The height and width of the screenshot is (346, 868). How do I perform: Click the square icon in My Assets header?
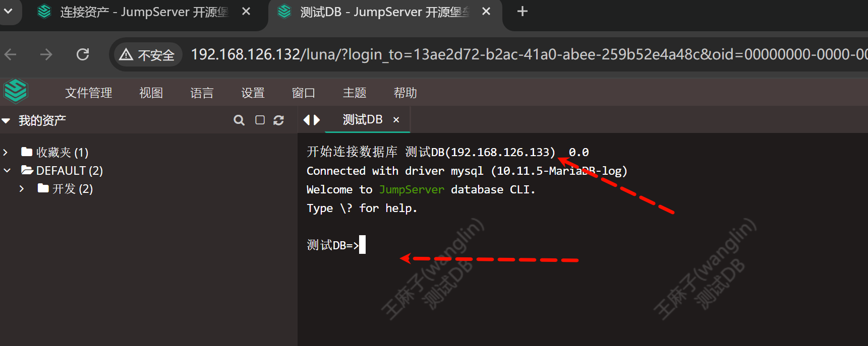(260, 120)
